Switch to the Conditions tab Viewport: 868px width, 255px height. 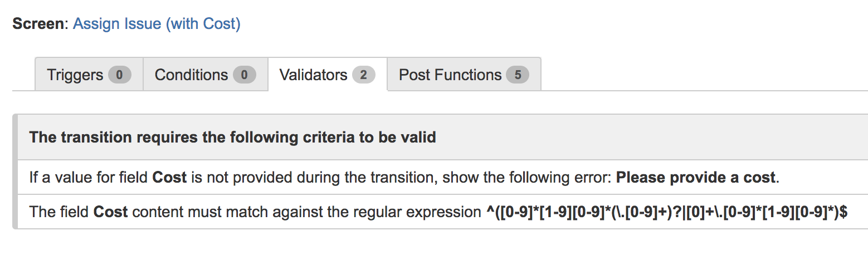[x=205, y=74]
